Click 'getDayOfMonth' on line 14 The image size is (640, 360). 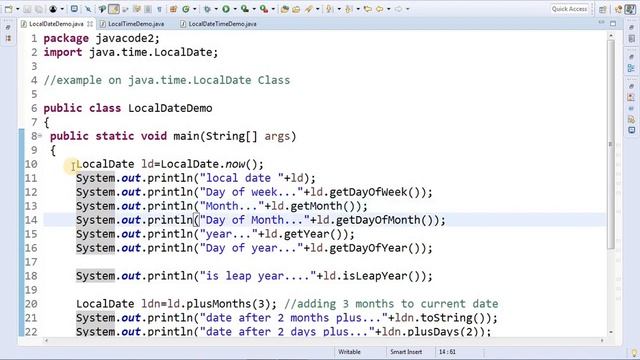[x=378, y=220]
